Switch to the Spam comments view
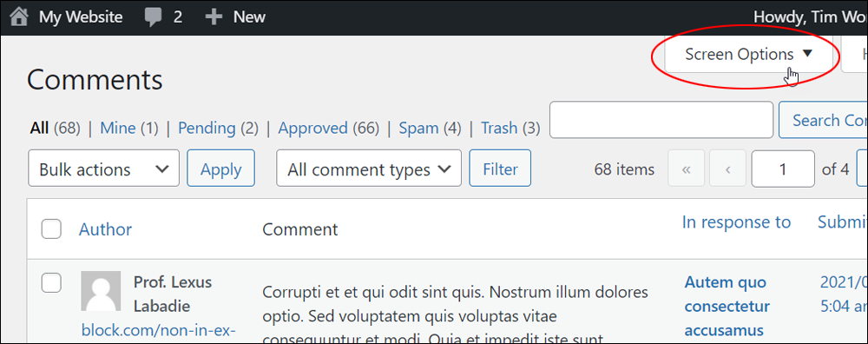Viewport: 868px width, 344px height. [419, 128]
